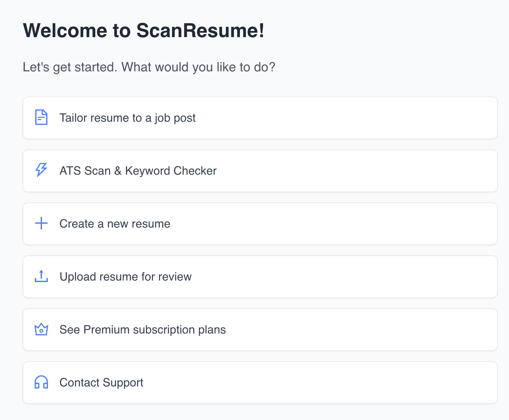Click the "Let's get started" subtitle text

pos(149,67)
